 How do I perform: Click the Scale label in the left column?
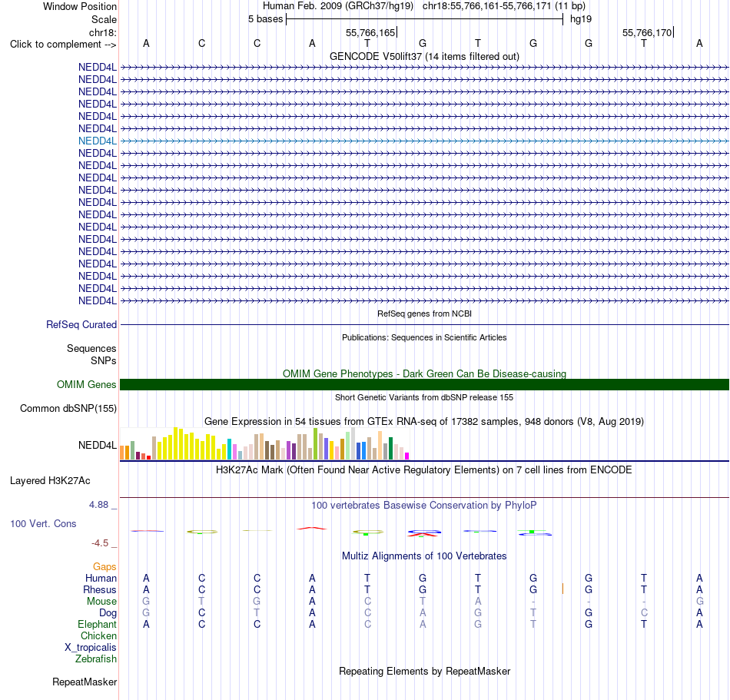pos(104,19)
